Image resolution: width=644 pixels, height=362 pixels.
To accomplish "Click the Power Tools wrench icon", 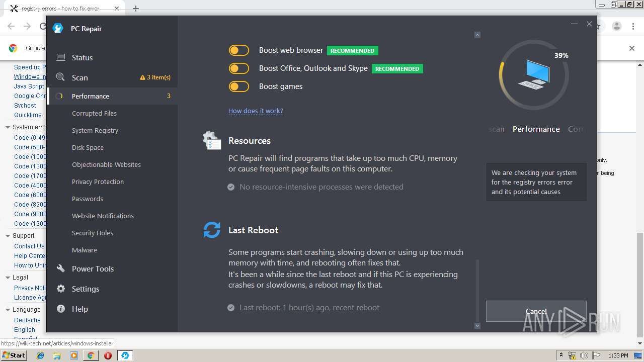I will [x=61, y=268].
